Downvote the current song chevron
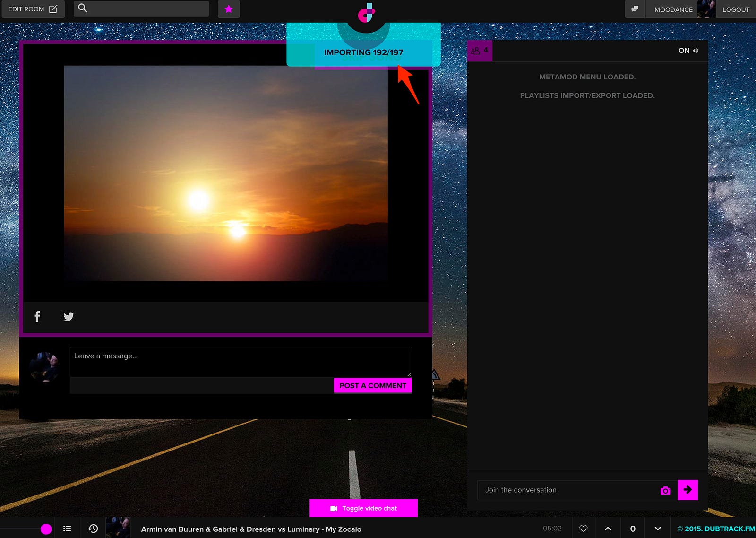This screenshot has height=538, width=756. coord(658,529)
